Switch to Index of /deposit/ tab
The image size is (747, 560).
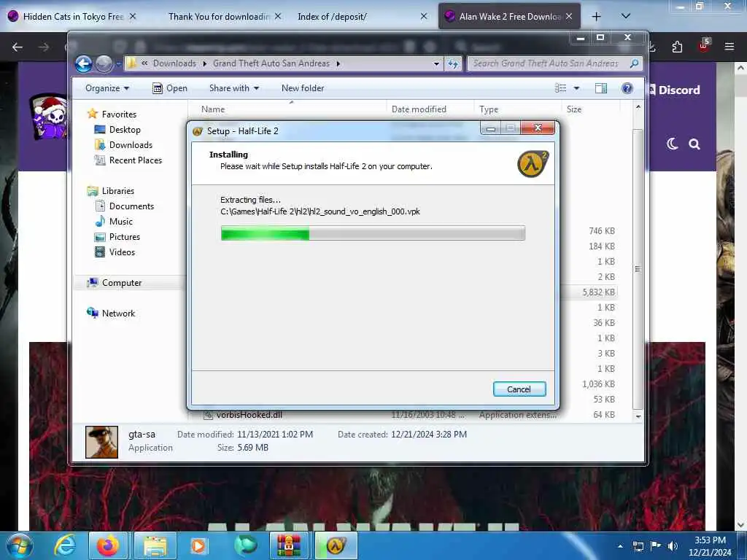point(332,17)
